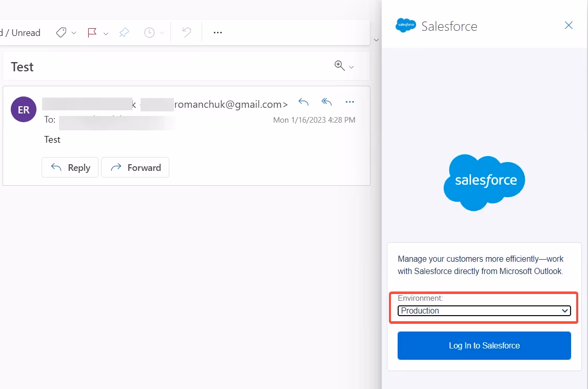Open the Categorize tag icon
The width and height of the screenshot is (588, 389).
click(60, 32)
